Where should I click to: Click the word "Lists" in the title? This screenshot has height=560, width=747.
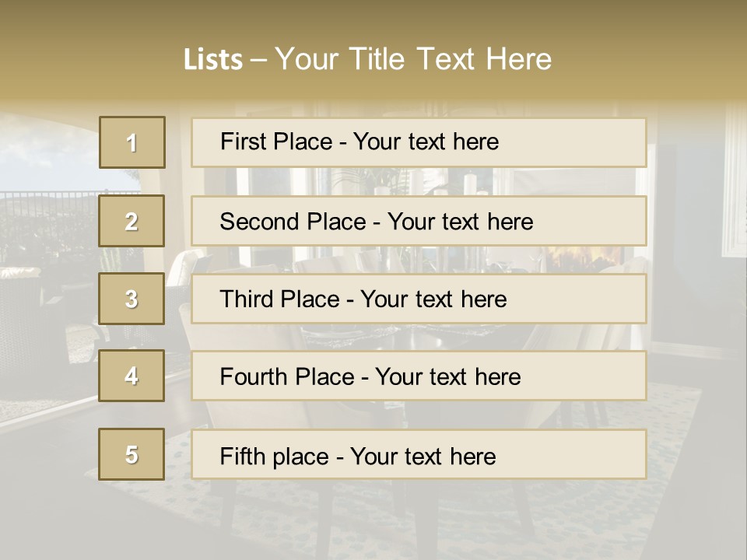pyautogui.click(x=212, y=60)
